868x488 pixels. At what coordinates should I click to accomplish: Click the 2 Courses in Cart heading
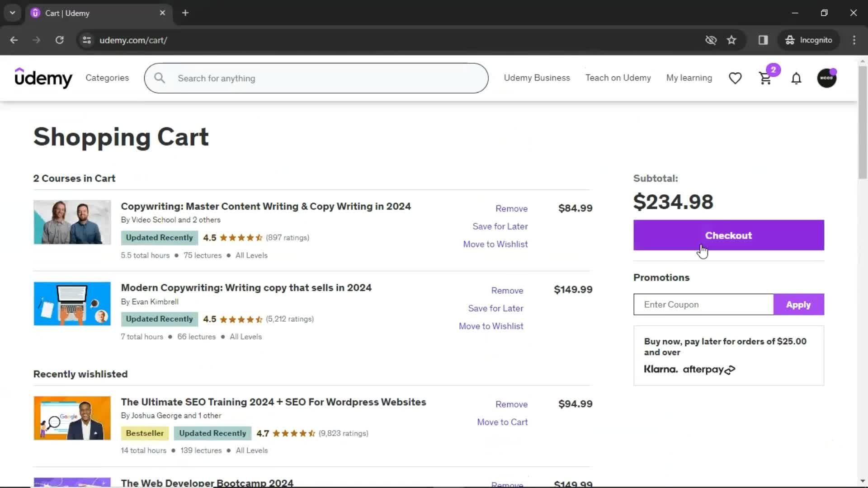74,178
